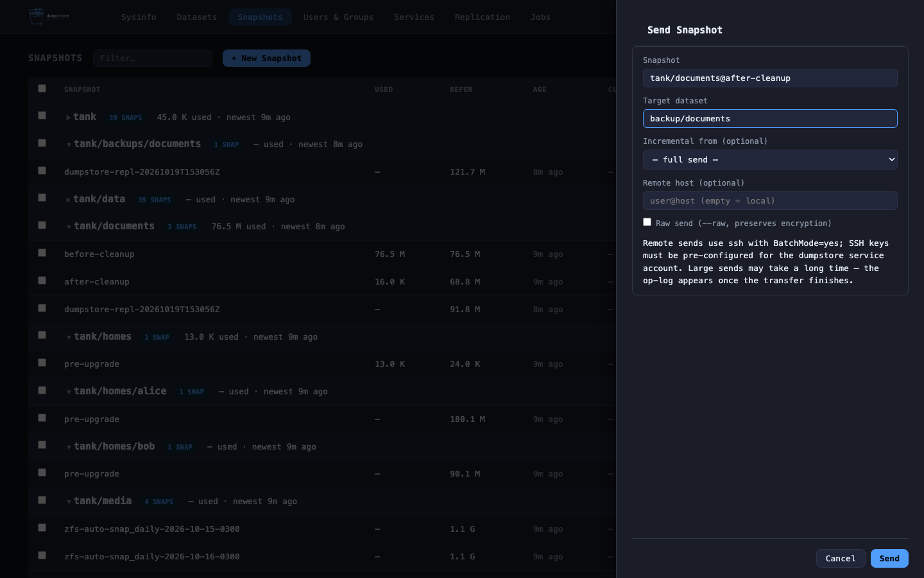This screenshot has height=578, width=924.
Task: Click the REFER column header
Action: tap(461, 89)
